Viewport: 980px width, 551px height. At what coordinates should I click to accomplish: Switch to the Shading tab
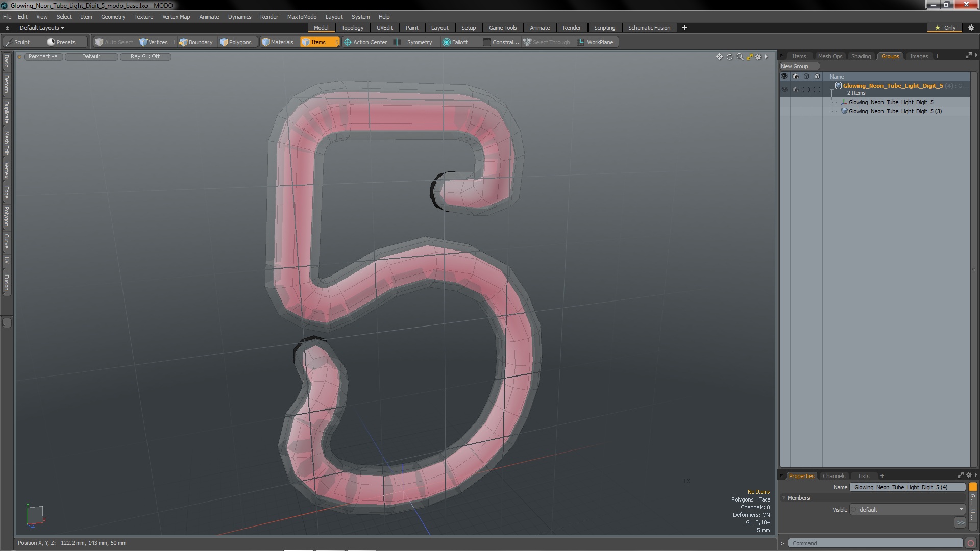pyautogui.click(x=861, y=56)
